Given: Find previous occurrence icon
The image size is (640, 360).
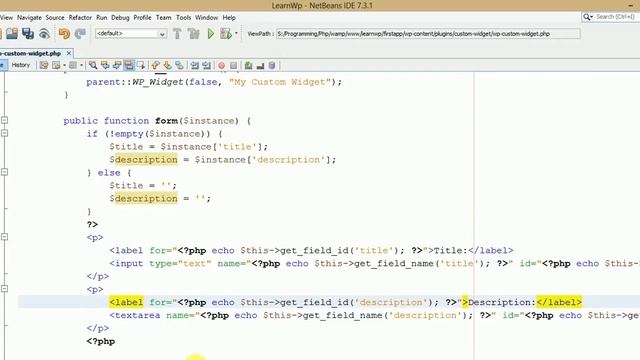Looking at the screenshot, I should pos(105,65).
